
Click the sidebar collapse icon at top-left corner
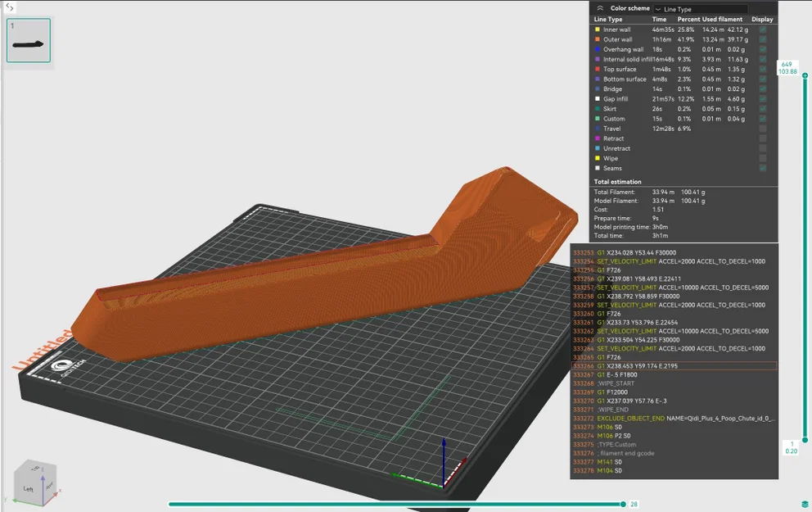[9, 7]
